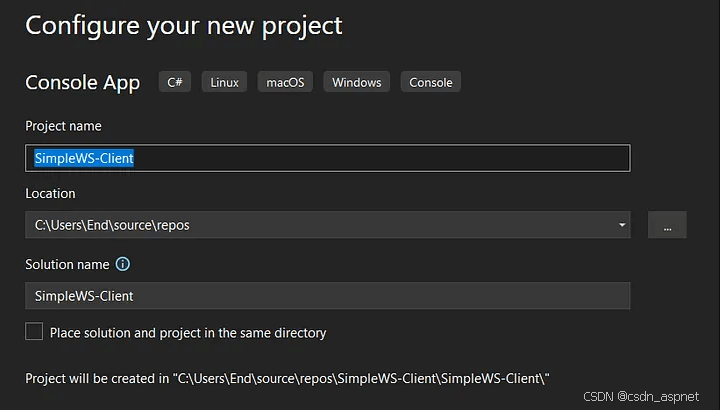
Task: Click the Solution name info icon
Action: pyautogui.click(x=123, y=264)
